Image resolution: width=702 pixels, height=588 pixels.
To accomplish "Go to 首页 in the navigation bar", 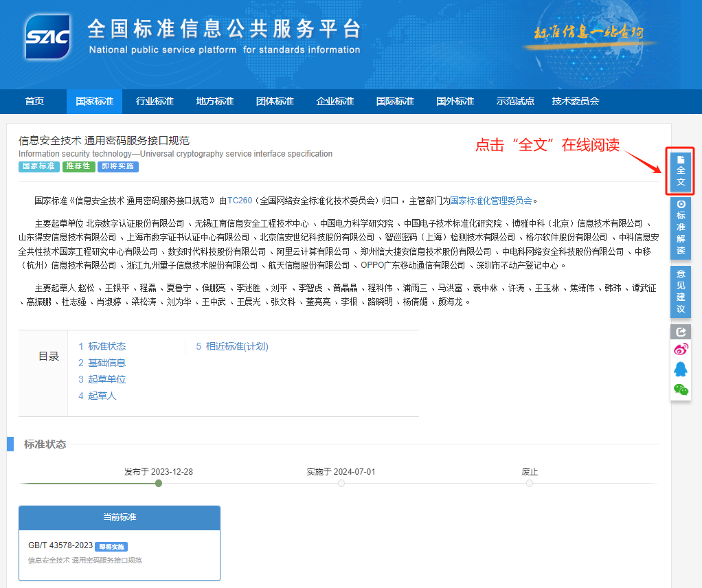I will [x=34, y=102].
